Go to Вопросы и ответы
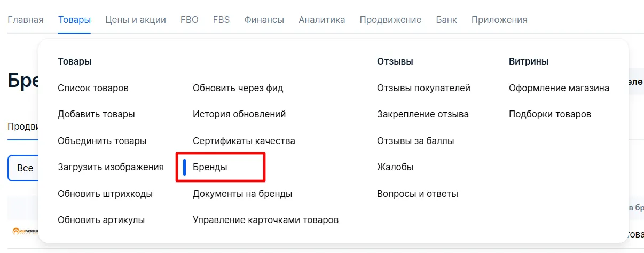 pos(417,194)
